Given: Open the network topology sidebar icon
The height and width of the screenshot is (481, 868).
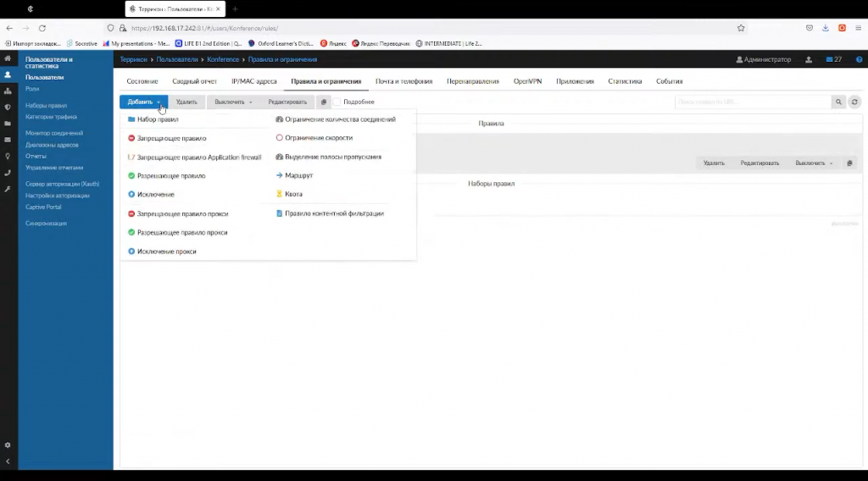Looking at the screenshot, I should (x=8, y=91).
